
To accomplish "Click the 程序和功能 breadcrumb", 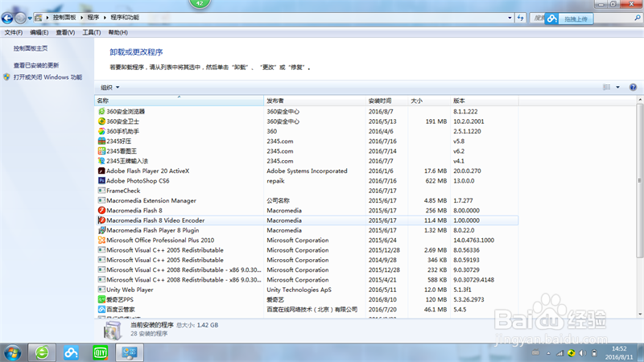I will [x=125, y=18].
